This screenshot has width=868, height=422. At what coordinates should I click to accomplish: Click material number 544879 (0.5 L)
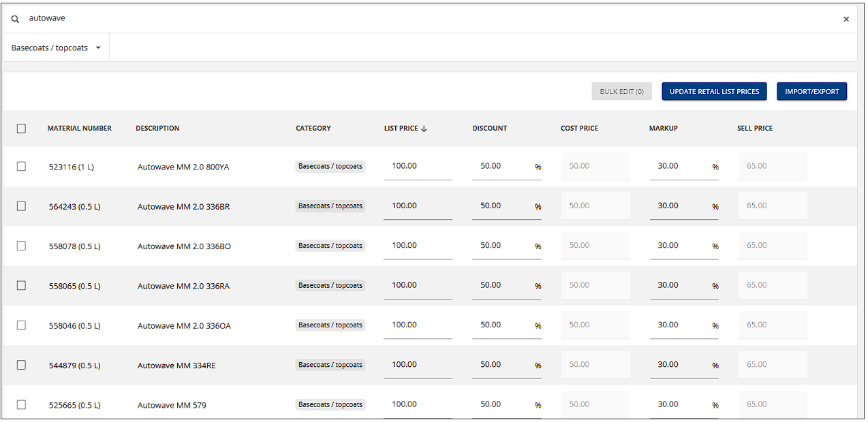(75, 366)
